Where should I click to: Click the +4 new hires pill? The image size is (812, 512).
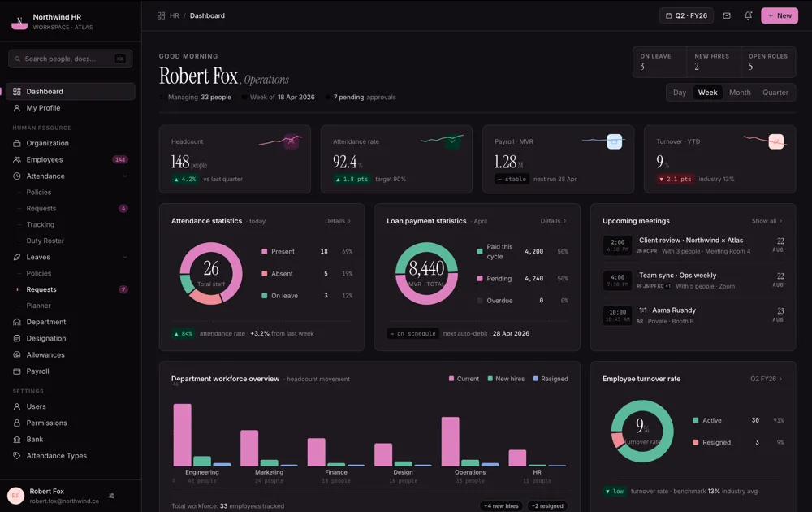[501, 505]
